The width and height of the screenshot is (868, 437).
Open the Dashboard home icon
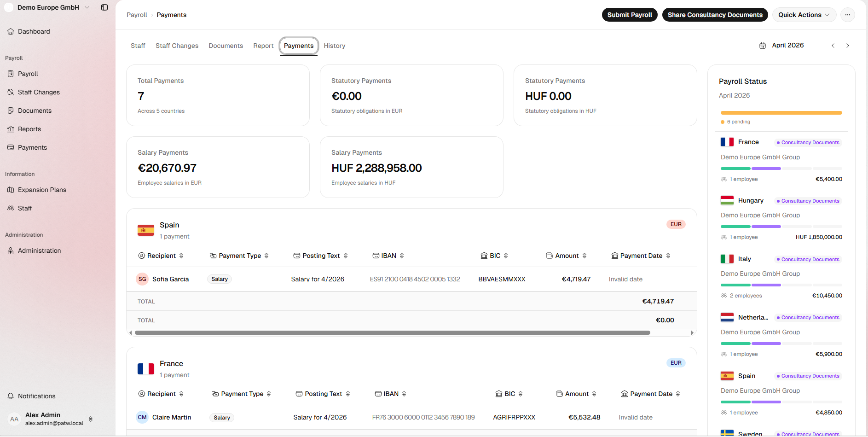coord(11,31)
